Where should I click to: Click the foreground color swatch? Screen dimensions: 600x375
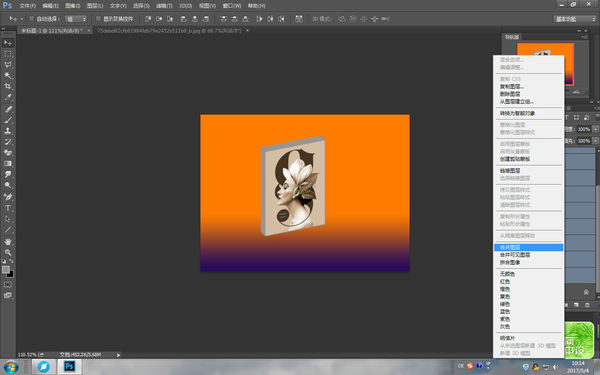coord(6,269)
